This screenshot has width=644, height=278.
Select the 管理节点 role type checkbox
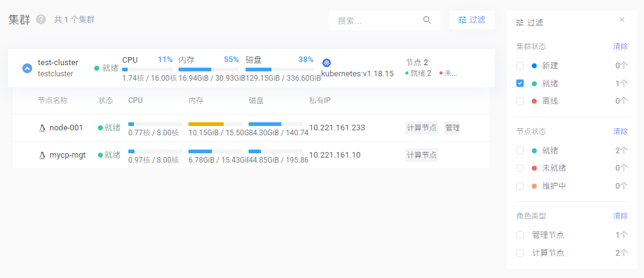pyautogui.click(x=520, y=235)
